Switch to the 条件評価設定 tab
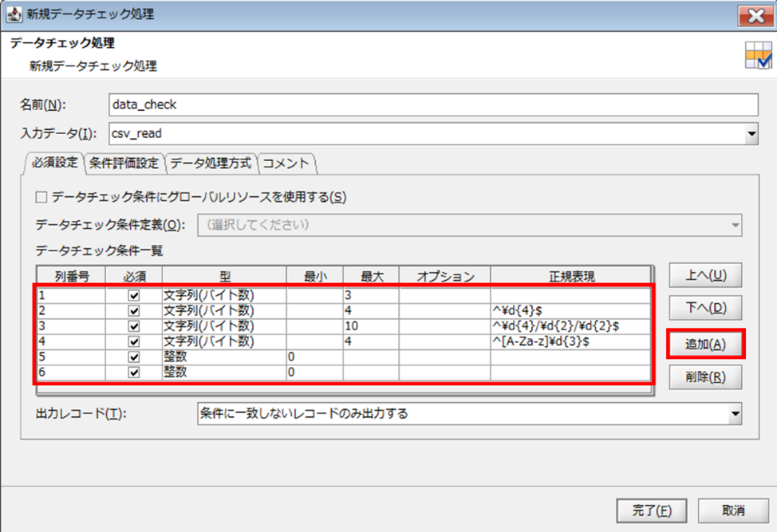The height and width of the screenshot is (532, 777). click(x=126, y=163)
